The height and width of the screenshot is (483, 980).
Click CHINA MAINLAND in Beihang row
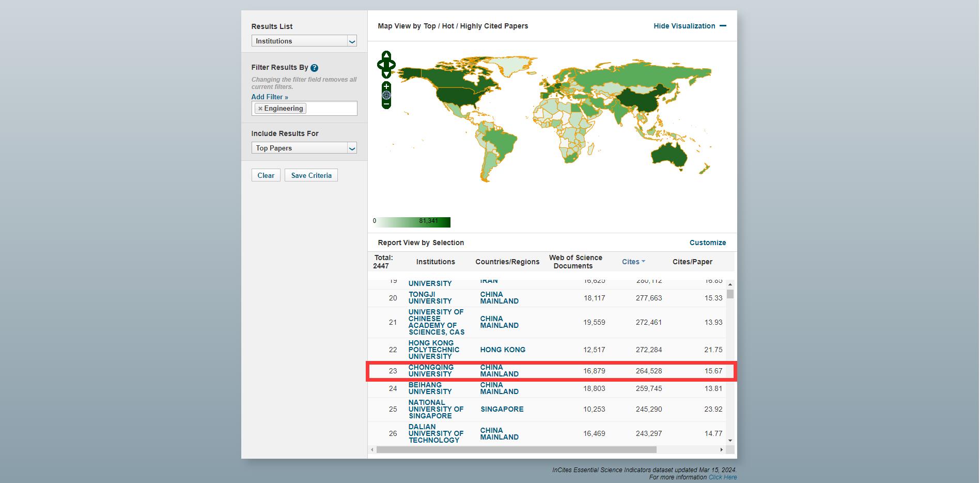coord(499,388)
